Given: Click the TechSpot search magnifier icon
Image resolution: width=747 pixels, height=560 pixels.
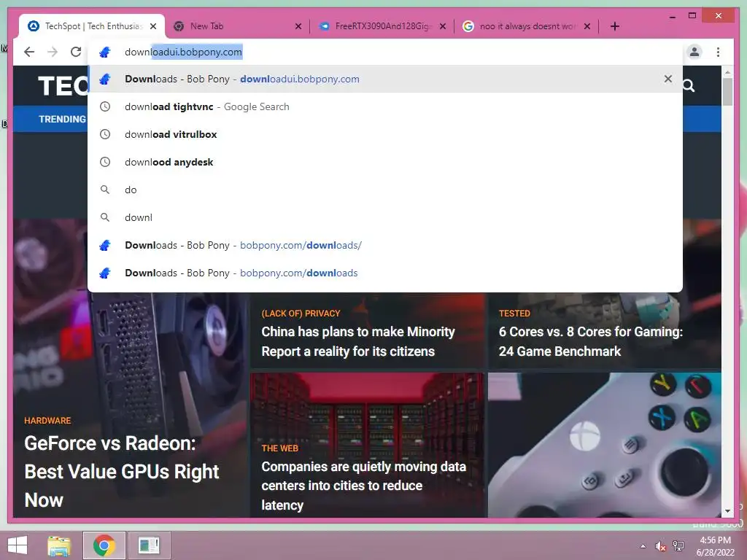Looking at the screenshot, I should (689, 86).
